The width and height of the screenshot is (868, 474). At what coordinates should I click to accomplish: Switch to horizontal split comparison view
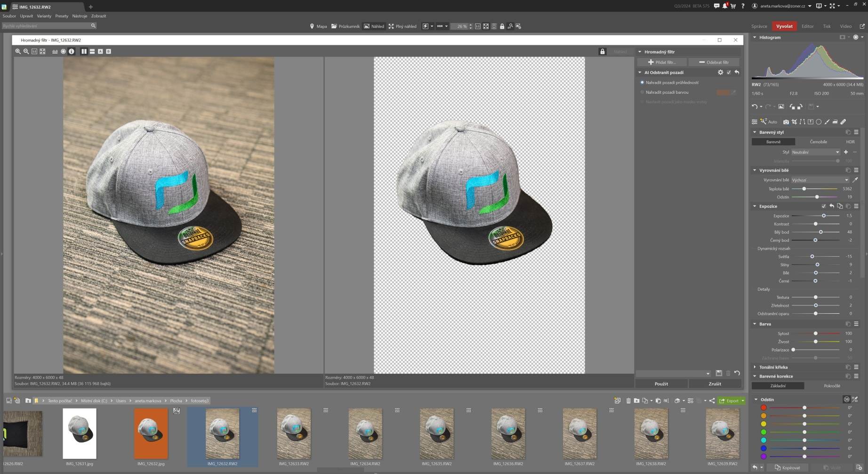point(92,51)
